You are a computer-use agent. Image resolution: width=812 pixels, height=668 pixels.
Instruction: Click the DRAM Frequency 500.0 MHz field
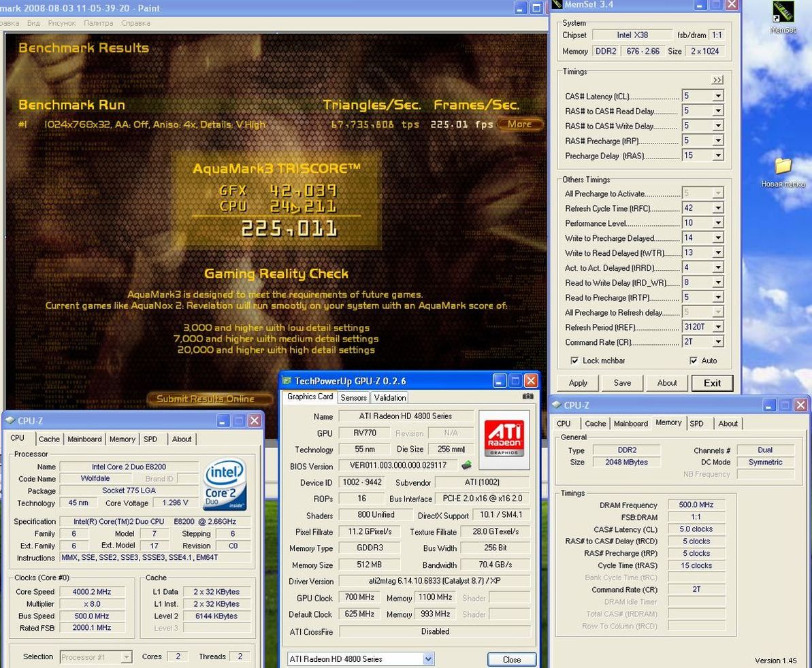[696, 505]
